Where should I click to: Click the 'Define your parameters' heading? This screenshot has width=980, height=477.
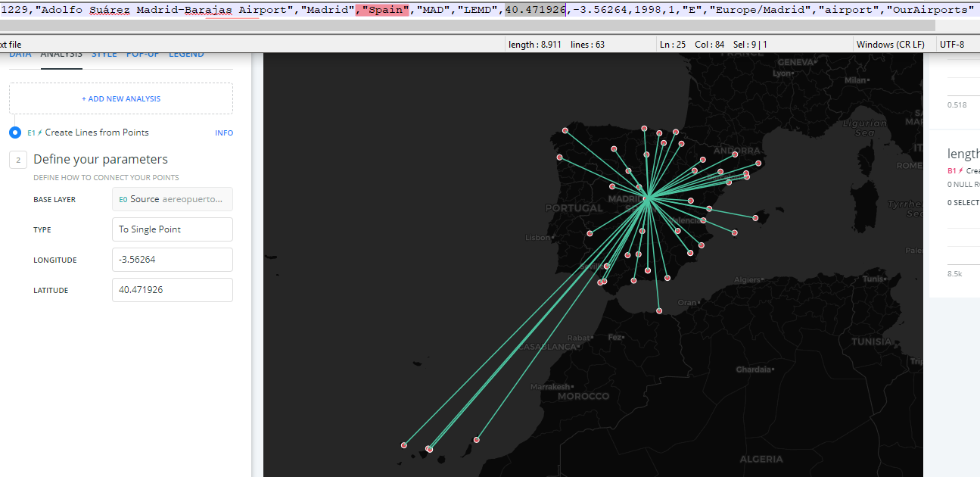click(x=101, y=160)
